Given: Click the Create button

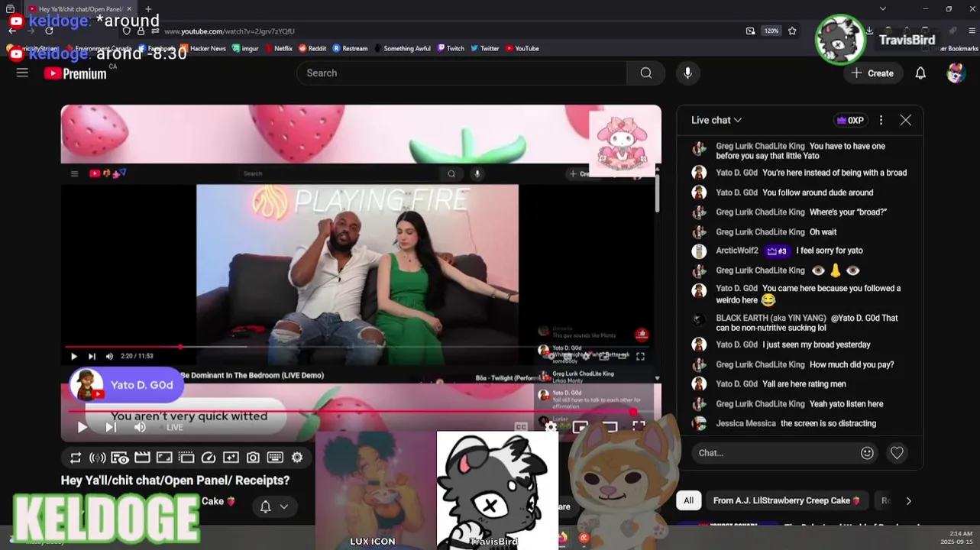Looking at the screenshot, I should coord(872,73).
